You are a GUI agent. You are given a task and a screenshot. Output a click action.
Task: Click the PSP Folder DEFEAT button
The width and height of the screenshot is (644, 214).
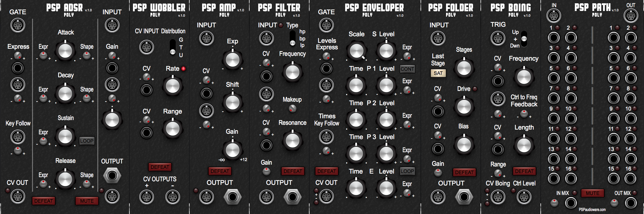464,172
